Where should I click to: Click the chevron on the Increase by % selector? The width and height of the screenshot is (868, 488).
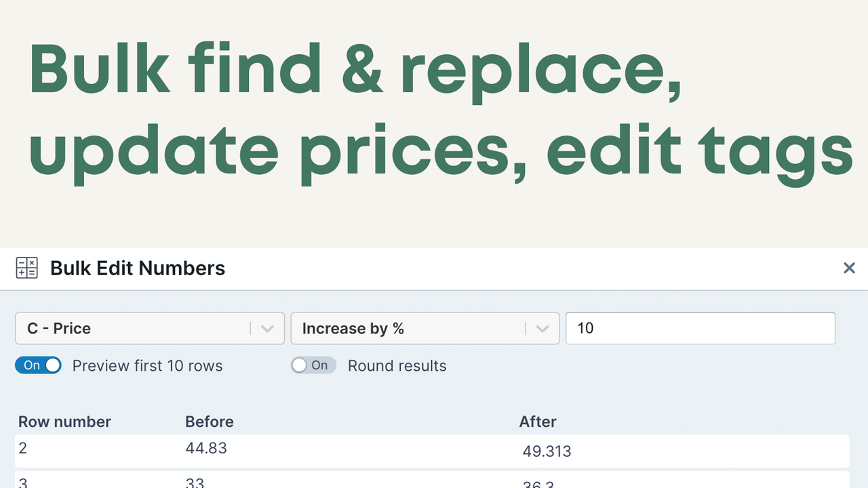[x=542, y=328]
